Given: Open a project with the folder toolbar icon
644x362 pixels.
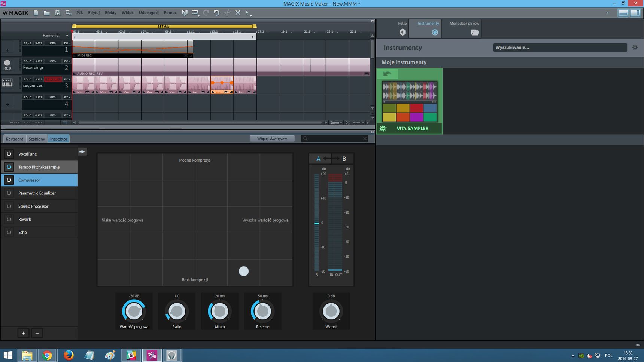Looking at the screenshot, I should (47, 13).
